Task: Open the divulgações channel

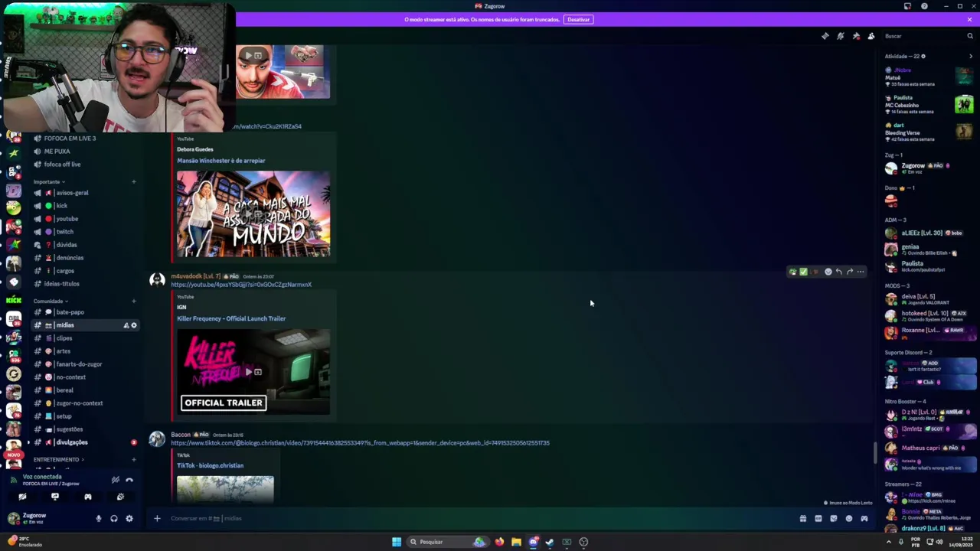Action: [85, 442]
